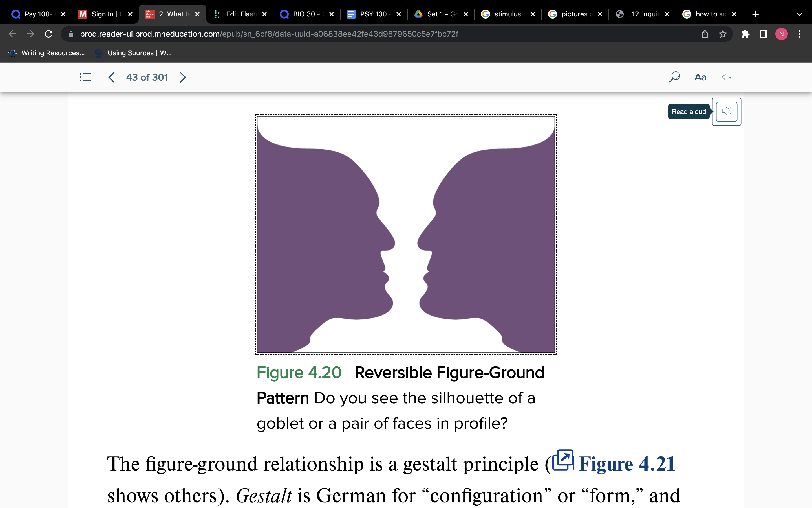Close the Edit Flash tab
Viewport: 812px width, 508px height.
(264, 14)
